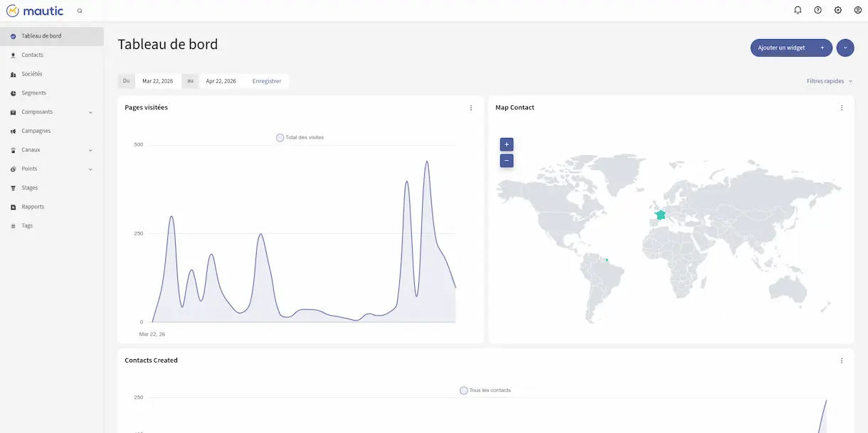Open the Filtres rapides dropdown
Image resolution: width=868 pixels, height=433 pixels.
click(829, 81)
